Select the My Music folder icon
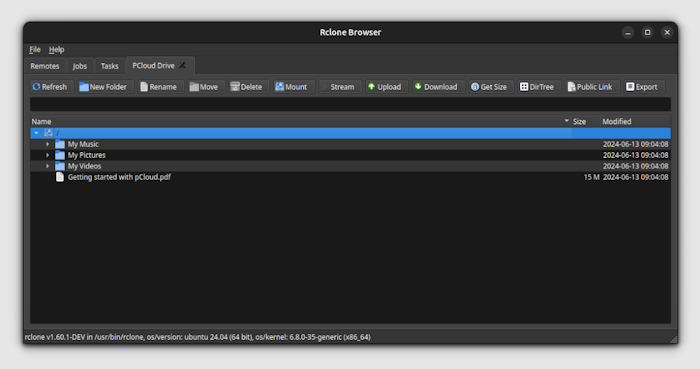The image size is (700, 369). (x=60, y=144)
